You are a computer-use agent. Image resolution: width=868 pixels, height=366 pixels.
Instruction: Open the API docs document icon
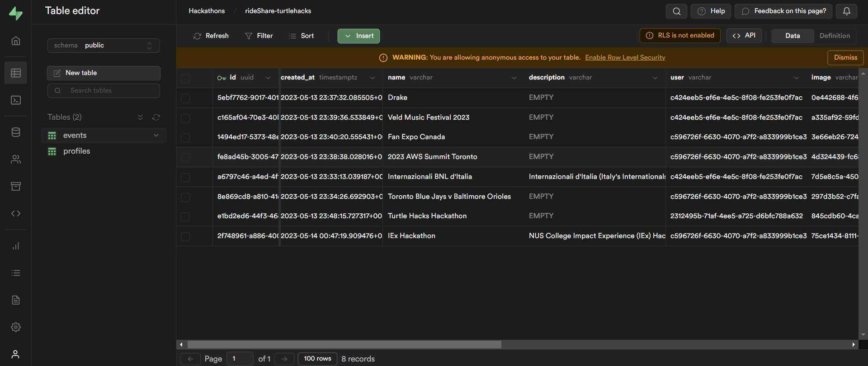[16, 300]
